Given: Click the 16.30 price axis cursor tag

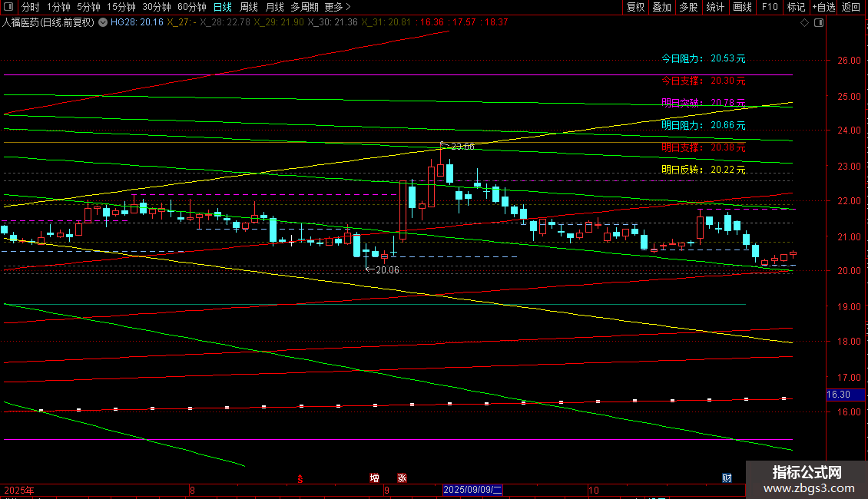Looking at the screenshot, I should pyautogui.click(x=845, y=395).
